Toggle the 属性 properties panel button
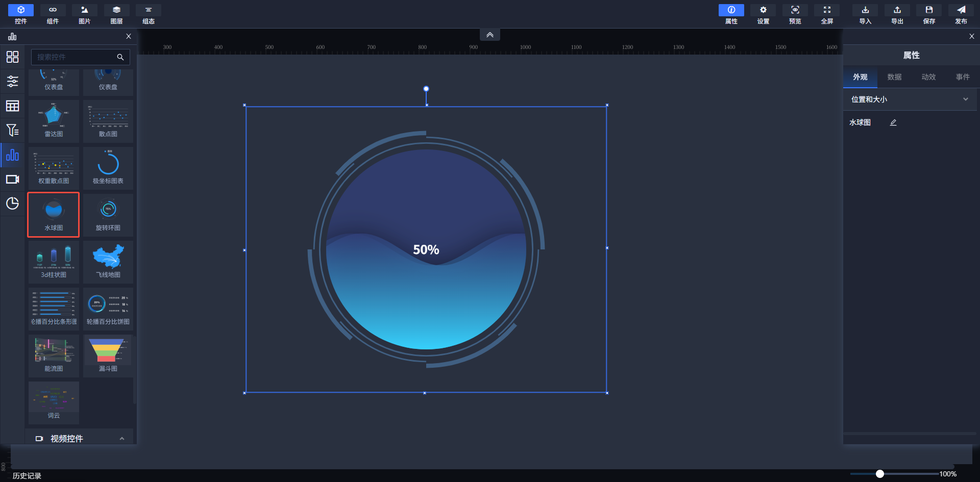This screenshot has height=482, width=980. [x=731, y=14]
